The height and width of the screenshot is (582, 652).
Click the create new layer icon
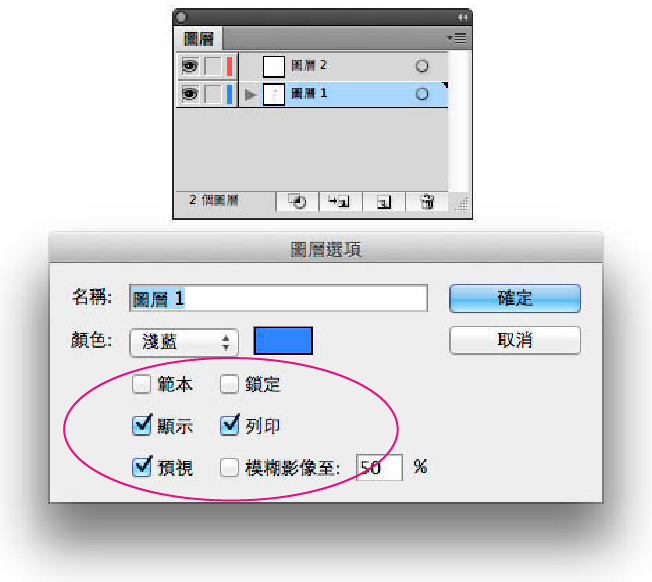[x=384, y=202]
